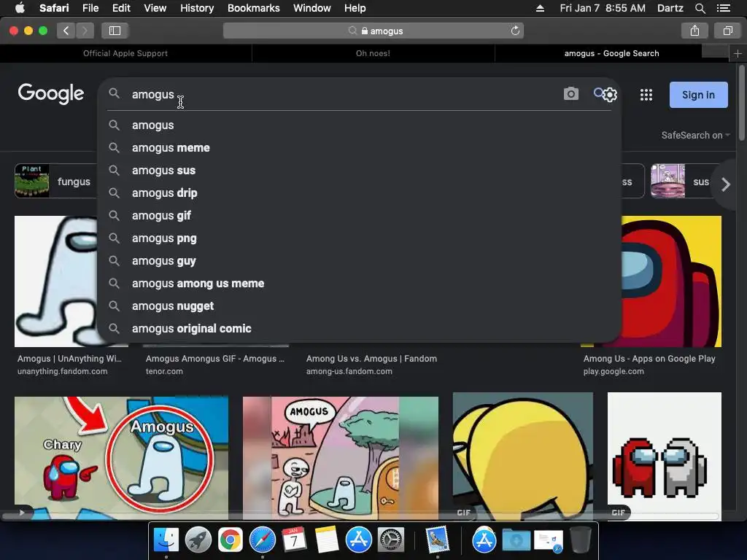Click the eject icon in menu bar
Screen dimensions: 747x560
point(540,8)
